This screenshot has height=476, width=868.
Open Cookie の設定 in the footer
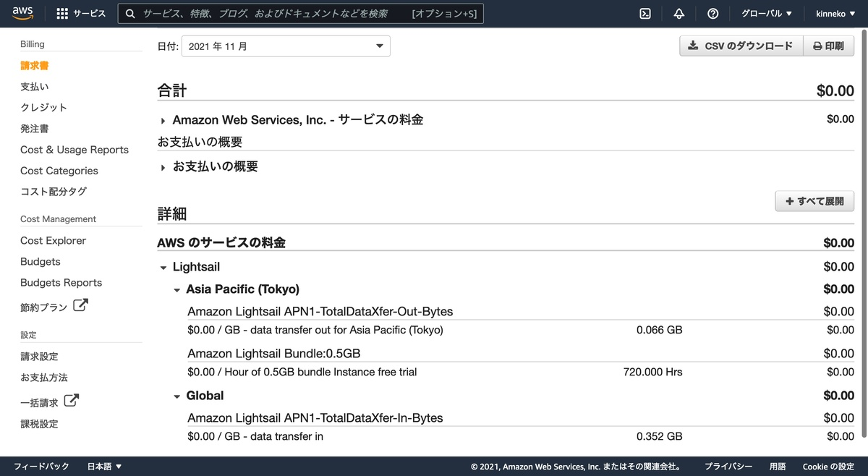click(828, 467)
